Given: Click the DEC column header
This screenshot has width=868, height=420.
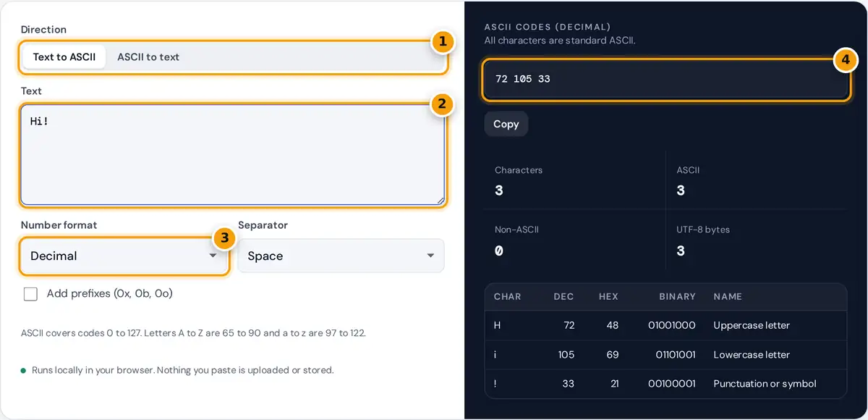Looking at the screenshot, I should [563, 297].
